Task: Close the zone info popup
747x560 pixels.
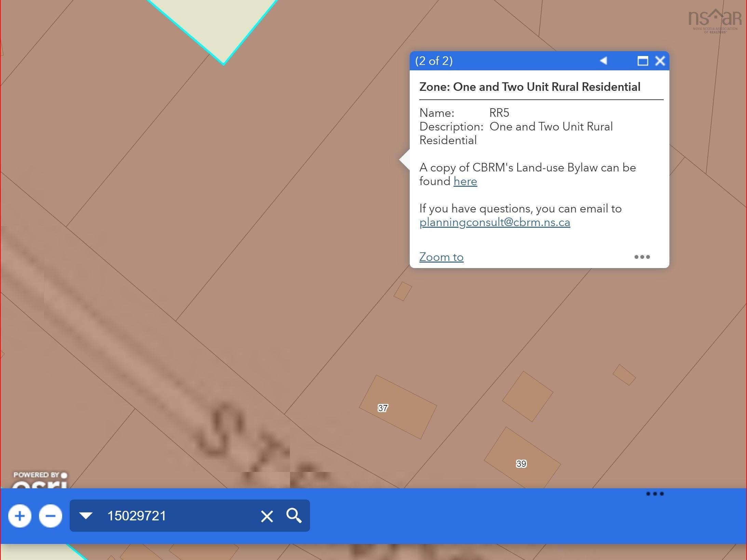Action: tap(660, 61)
